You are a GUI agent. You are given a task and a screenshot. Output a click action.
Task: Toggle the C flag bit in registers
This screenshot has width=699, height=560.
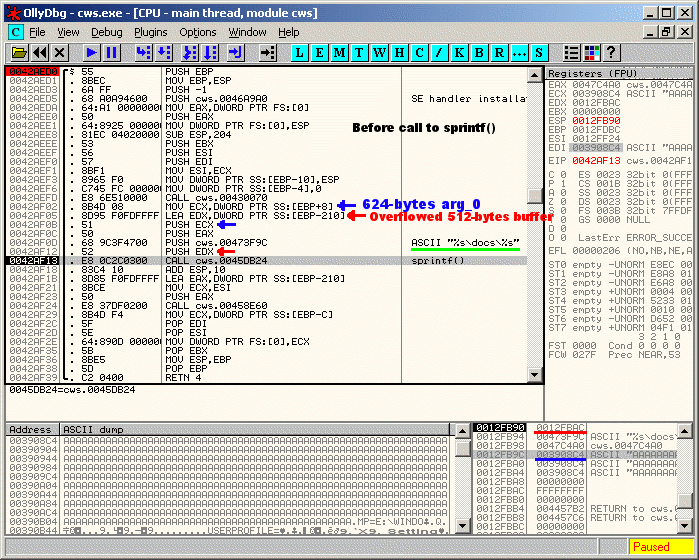point(563,174)
